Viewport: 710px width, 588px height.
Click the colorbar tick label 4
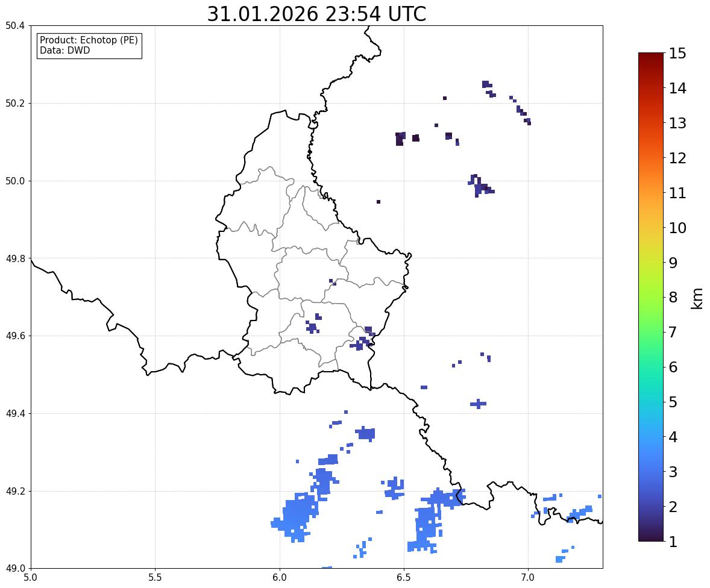pyautogui.click(x=673, y=437)
